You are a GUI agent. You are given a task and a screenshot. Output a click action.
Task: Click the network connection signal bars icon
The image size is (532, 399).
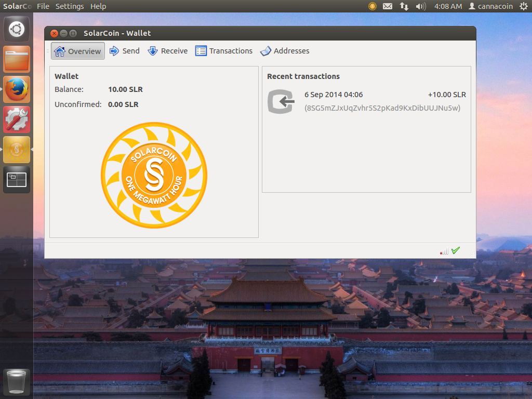tap(444, 251)
